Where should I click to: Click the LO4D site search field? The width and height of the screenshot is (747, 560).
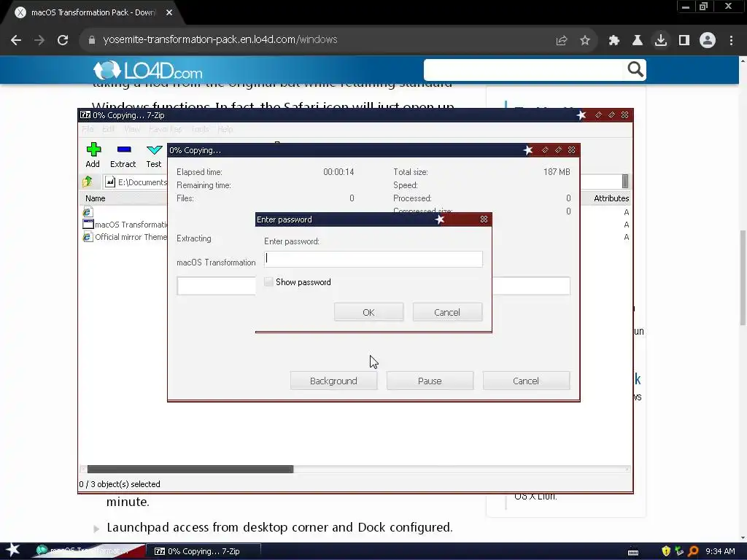pos(523,70)
